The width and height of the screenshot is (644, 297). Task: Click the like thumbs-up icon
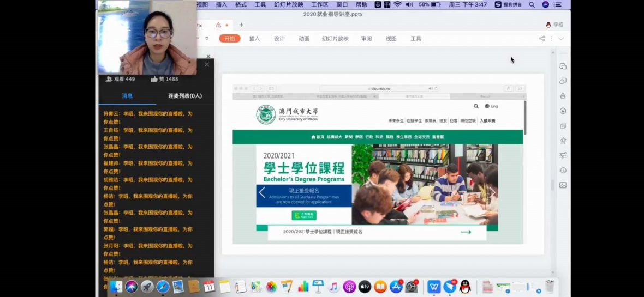click(x=154, y=79)
